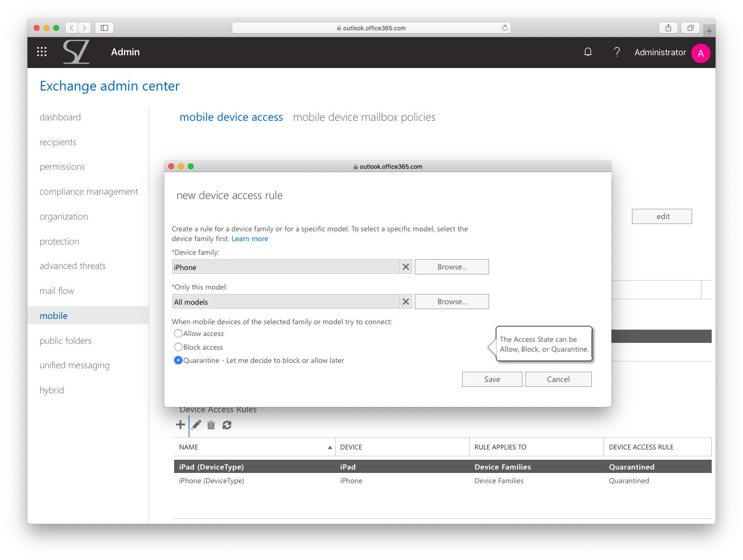Open public folders in the sidebar
The width and height of the screenshot is (743, 560).
pyautogui.click(x=66, y=341)
